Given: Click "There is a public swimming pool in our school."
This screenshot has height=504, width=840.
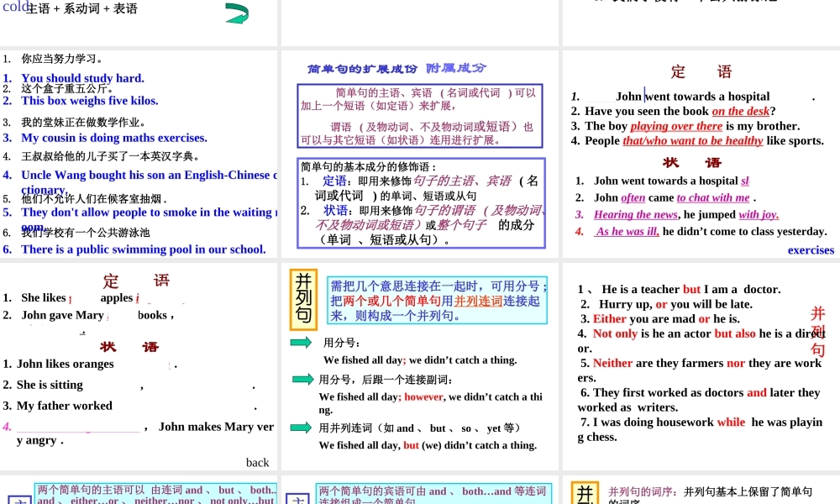Looking at the screenshot, I should 144,249.
